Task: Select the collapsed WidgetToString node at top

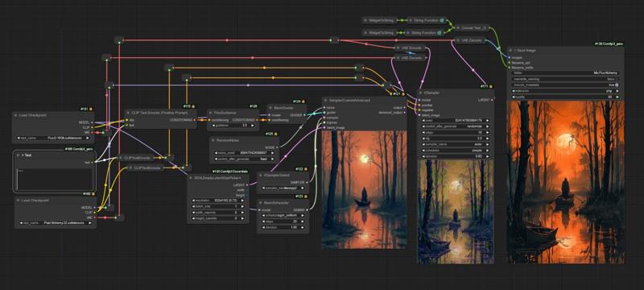Action: [x=379, y=19]
